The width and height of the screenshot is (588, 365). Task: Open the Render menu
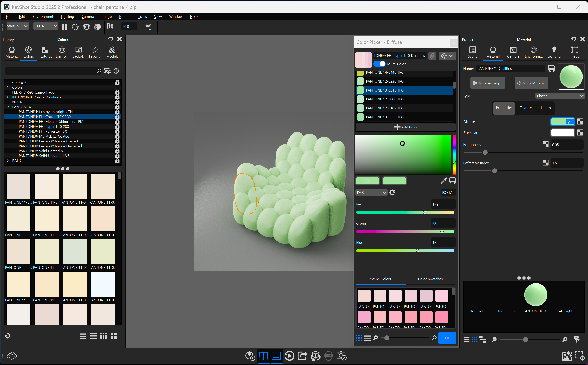pyautogui.click(x=125, y=17)
